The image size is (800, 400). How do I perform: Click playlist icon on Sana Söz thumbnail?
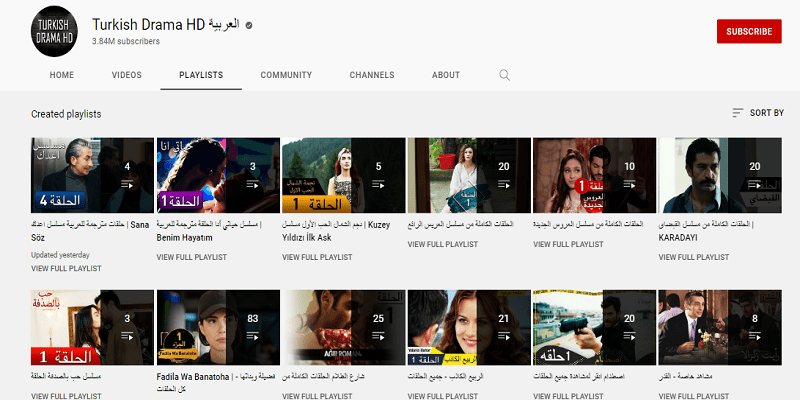(x=127, y=185)
